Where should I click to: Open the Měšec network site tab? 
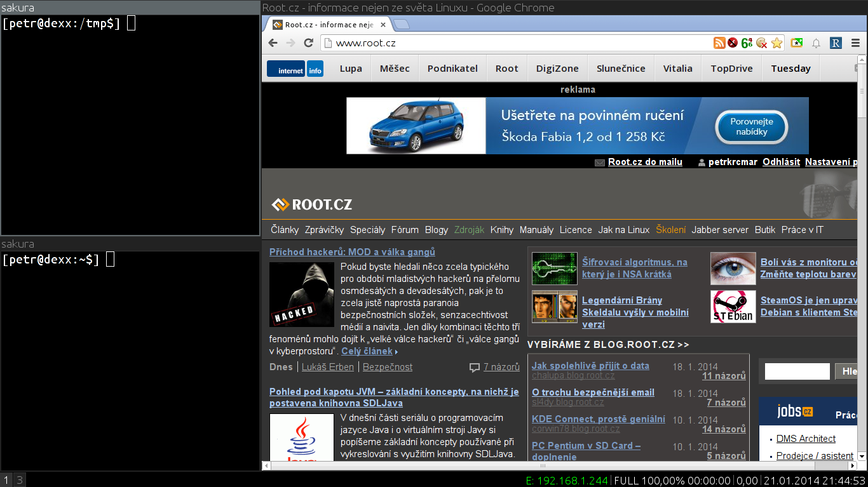click(395, 69)
